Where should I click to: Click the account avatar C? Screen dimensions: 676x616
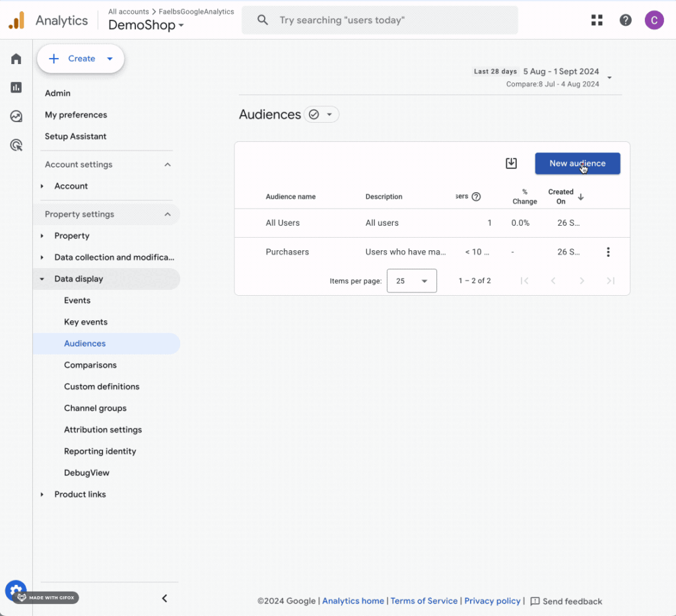click(x=654, y=20)
